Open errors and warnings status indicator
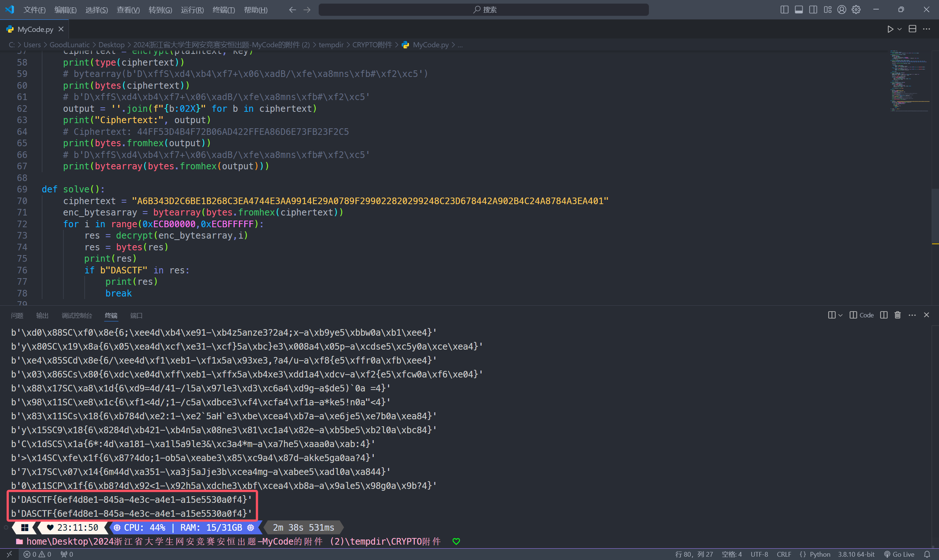 pos(37,554)
